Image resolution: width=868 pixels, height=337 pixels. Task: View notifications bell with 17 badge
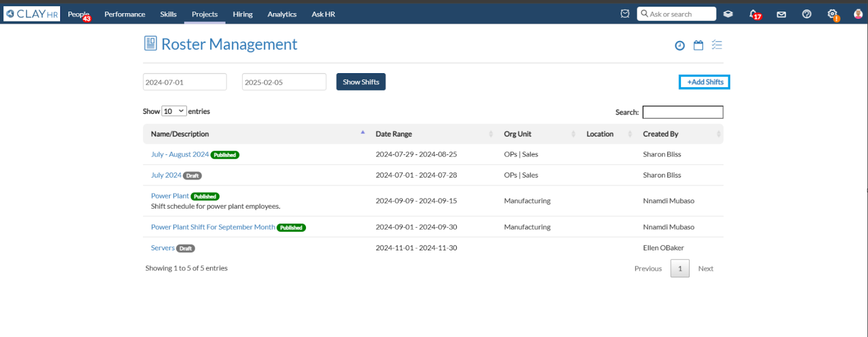755,15
